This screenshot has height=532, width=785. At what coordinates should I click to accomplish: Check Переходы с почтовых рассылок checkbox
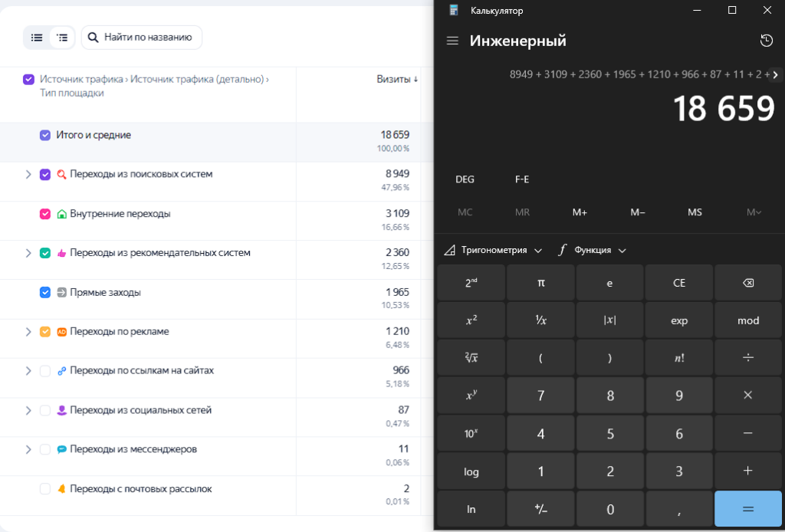click(45, 489)
